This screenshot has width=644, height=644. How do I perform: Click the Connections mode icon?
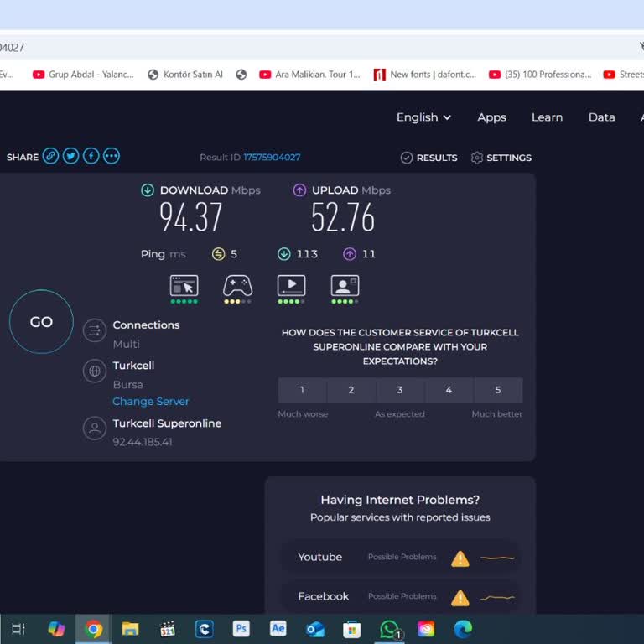point(95,330)
